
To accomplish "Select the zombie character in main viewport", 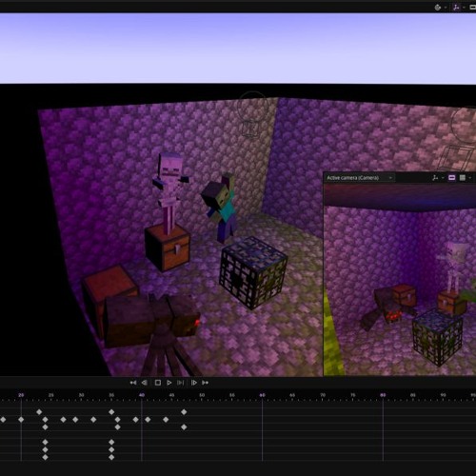I will pyautogui.click(x=221, y=207).
